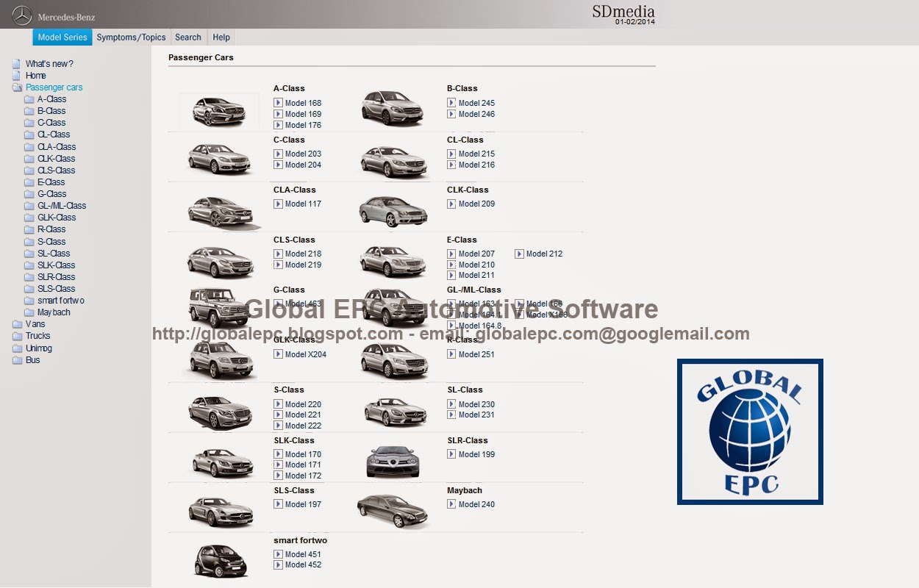
Task: Select GL-/ML-Class in sidebar tree
Action: tap(62, 206)
